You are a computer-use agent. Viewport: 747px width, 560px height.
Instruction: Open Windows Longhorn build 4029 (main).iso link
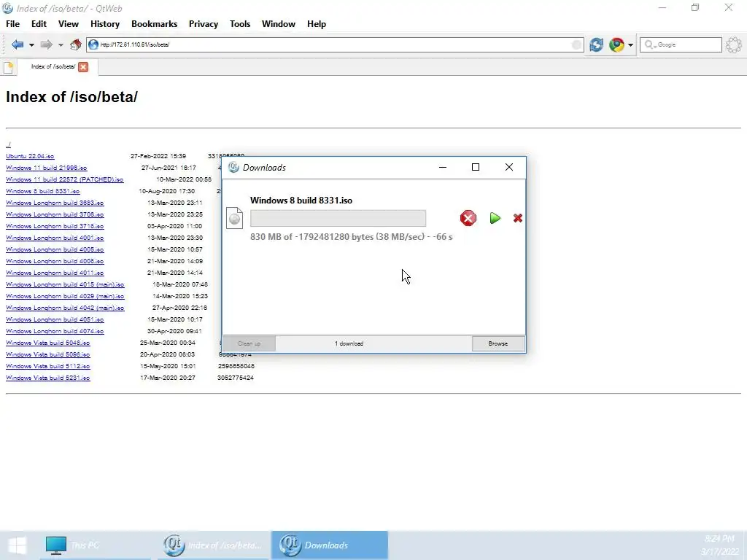65,296
